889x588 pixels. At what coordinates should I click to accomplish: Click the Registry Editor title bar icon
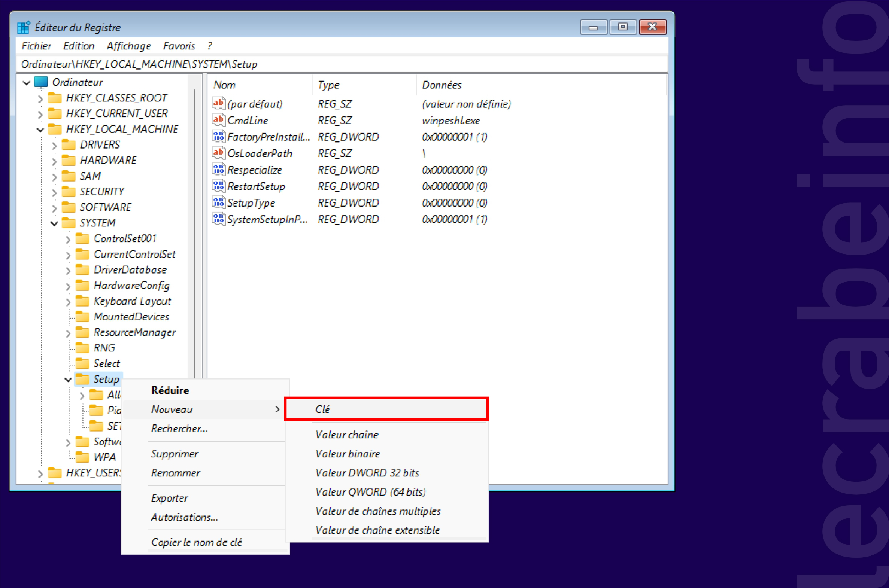pos(24,27)
